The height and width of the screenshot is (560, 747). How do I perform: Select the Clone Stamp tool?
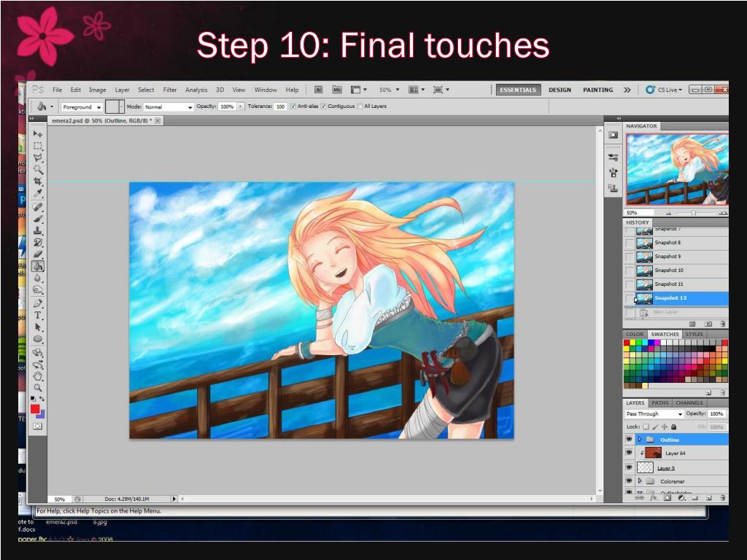[38, 230]
